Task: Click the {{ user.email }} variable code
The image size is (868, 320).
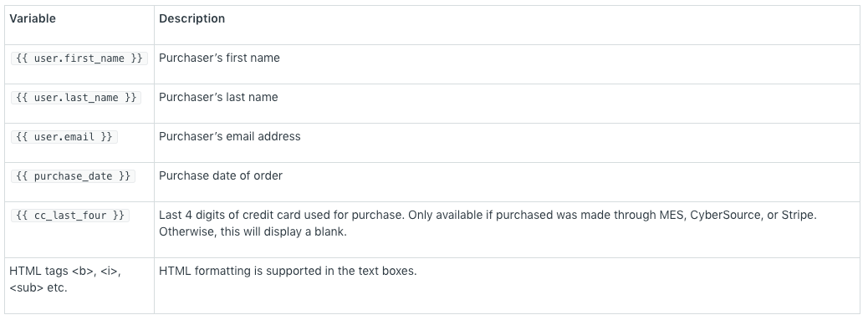Action: 64,136
